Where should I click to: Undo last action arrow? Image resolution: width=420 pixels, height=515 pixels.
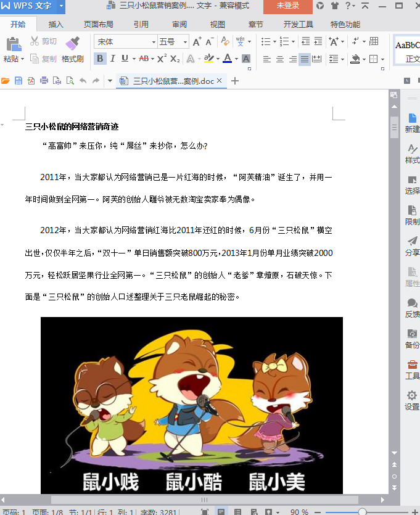83,81
